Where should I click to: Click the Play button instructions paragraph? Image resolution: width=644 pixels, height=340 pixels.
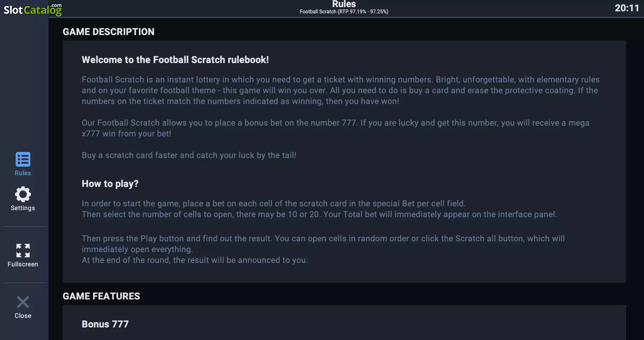(323, 249)
